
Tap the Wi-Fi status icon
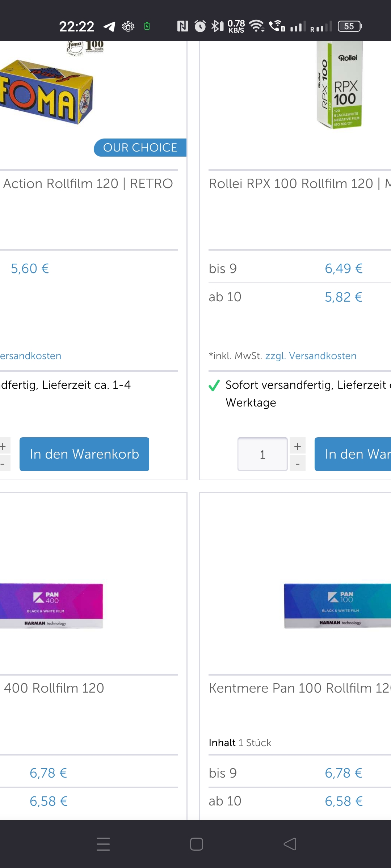[257, 26]
